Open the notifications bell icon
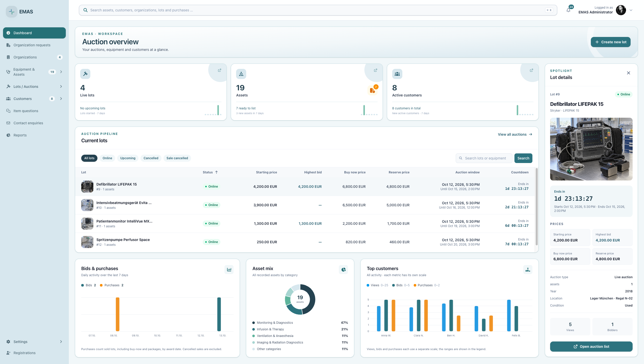 [x=568, y=10]
